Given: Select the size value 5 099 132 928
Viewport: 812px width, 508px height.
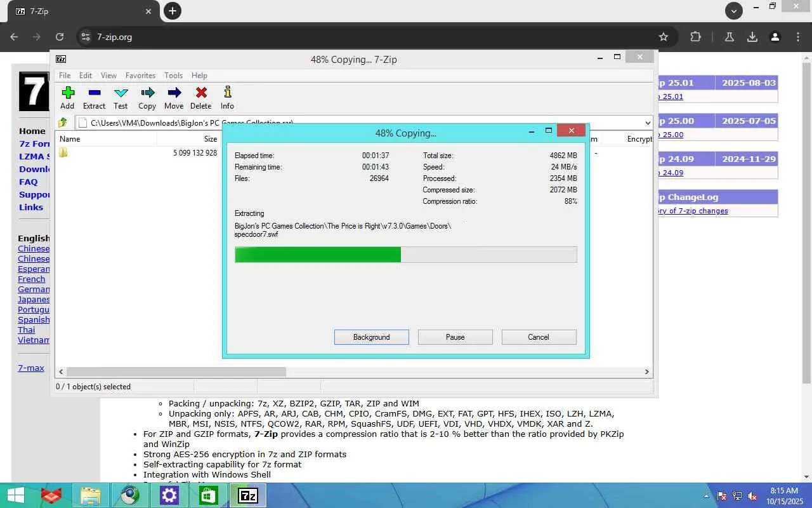Looking at the screenshot, I should click(x=195, y=153).
